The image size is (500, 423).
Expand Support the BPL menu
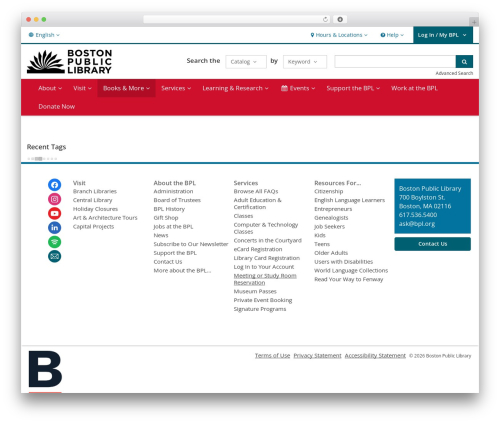point(353,88)
